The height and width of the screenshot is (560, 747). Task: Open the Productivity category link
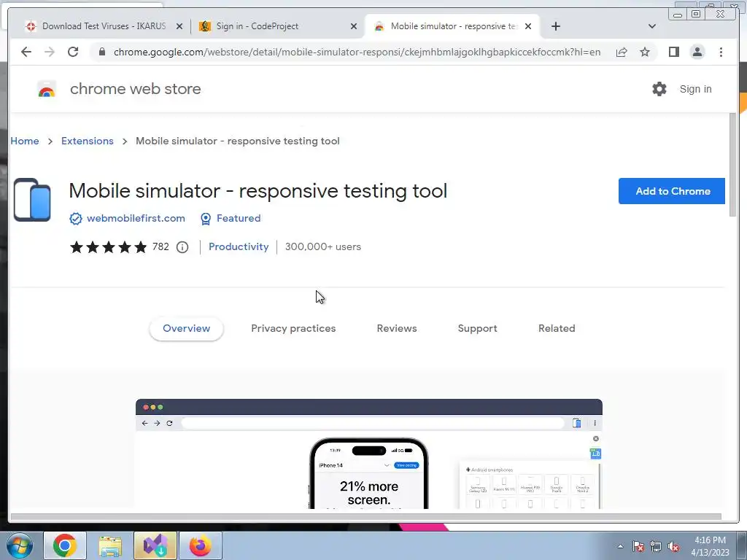[239, 246]
